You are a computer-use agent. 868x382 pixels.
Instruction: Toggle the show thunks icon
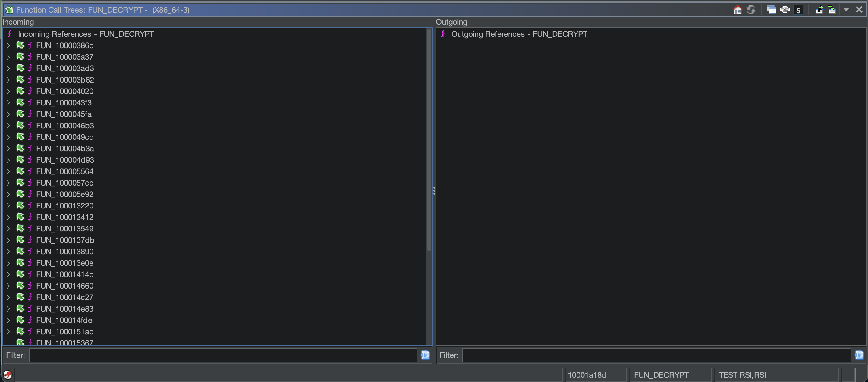pos(785,10)
